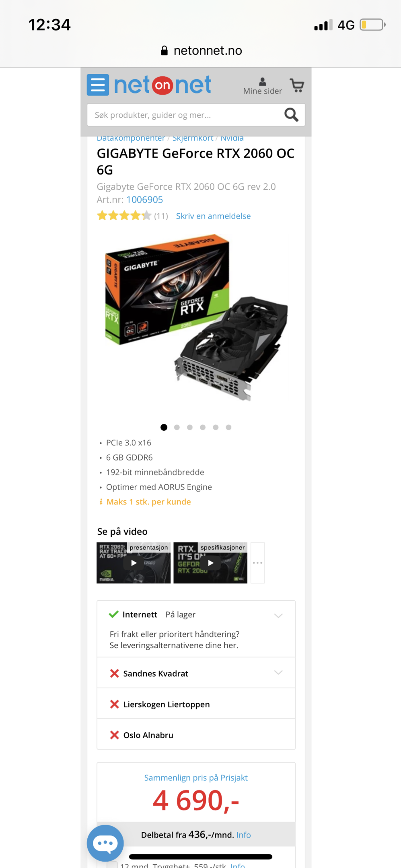
Task: Open the chat bubble icon
Action: click(x=105, y=843)
